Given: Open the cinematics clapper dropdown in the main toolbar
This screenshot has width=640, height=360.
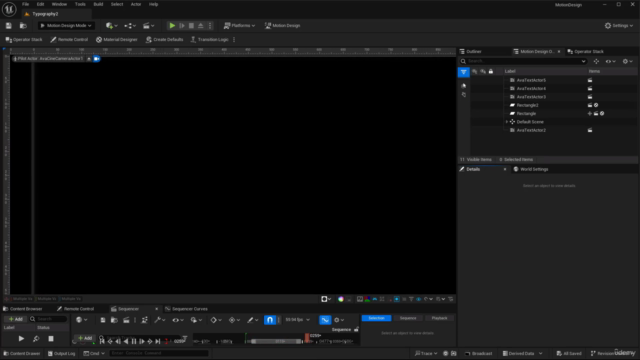Looking at the screenshot, I should [x=149, y=26].
